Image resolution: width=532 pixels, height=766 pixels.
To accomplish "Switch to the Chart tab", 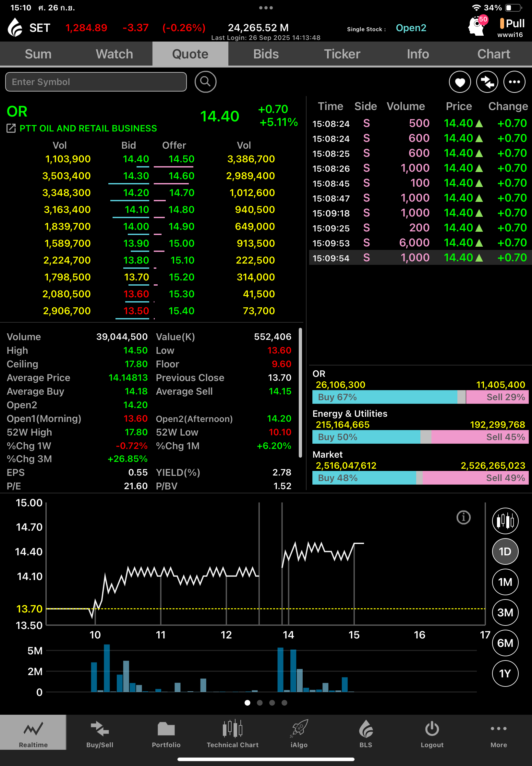I will pos(494,54).
